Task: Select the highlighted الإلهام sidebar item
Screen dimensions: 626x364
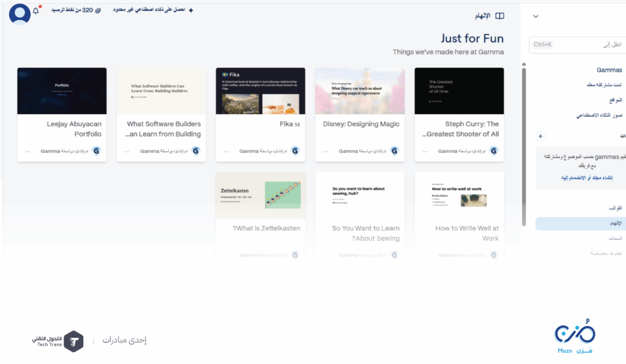Action: tap(581, 224)
